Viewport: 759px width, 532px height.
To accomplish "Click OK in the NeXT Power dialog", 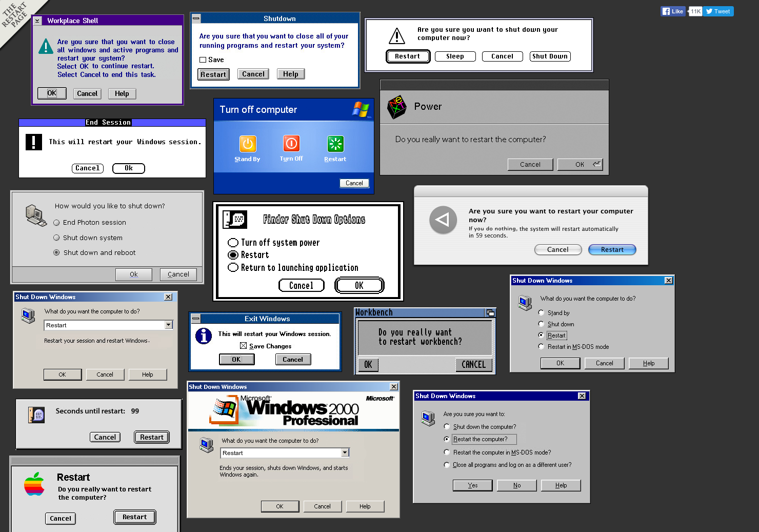I will coord(580,165).
